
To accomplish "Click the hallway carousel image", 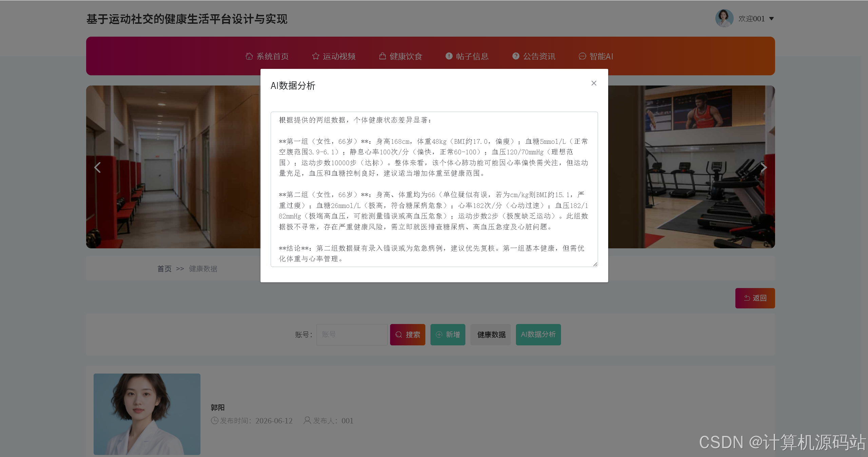I will point(173,167).
